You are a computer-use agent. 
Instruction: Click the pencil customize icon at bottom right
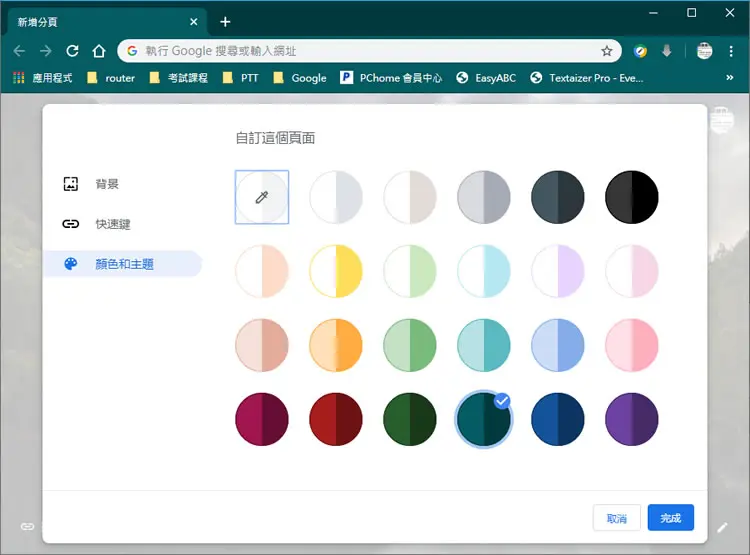722,528
